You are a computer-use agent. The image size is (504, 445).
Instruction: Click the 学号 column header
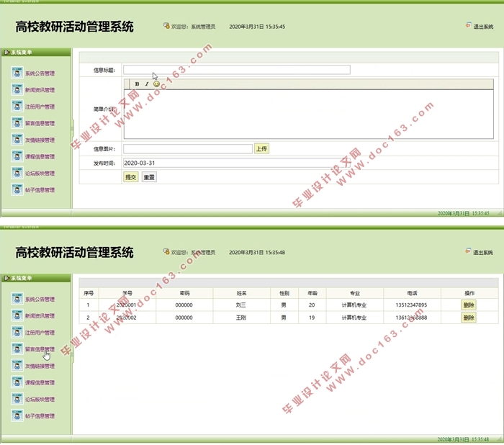[x=127, y=293]
